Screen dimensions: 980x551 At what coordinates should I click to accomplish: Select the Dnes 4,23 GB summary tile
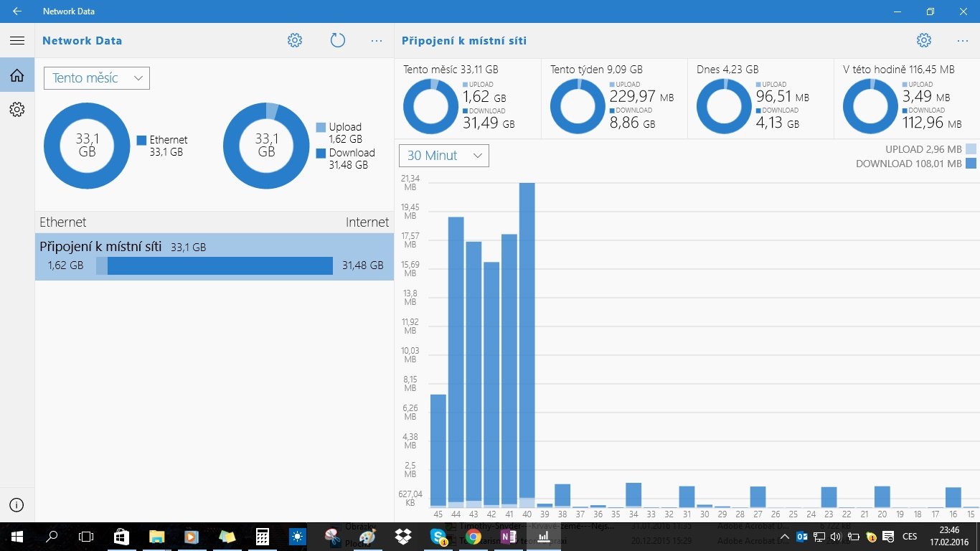760,98
